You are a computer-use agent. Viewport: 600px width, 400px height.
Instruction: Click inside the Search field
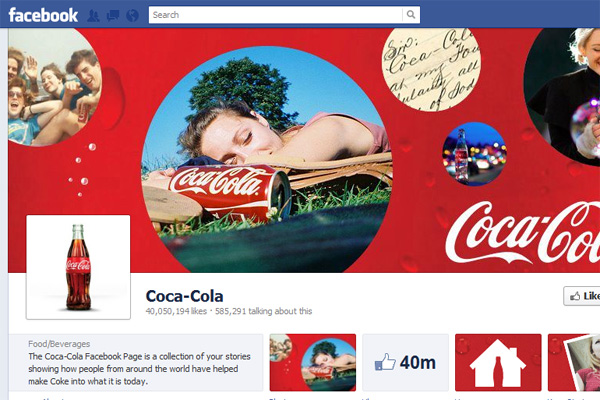point(276,15)
